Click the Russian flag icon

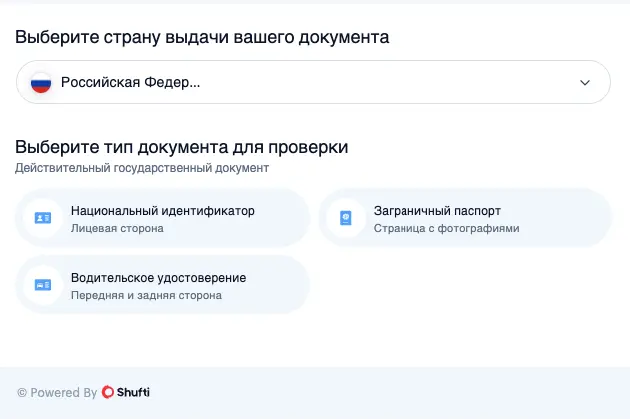40,83
